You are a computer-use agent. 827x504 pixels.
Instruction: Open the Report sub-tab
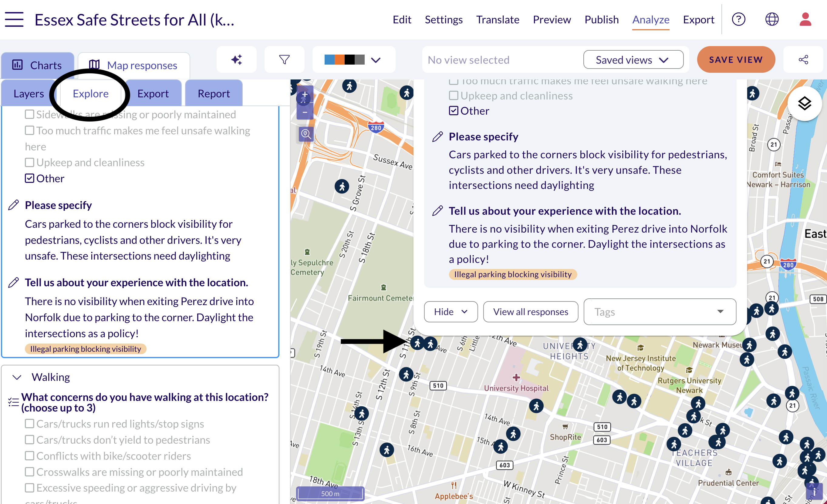214,93
